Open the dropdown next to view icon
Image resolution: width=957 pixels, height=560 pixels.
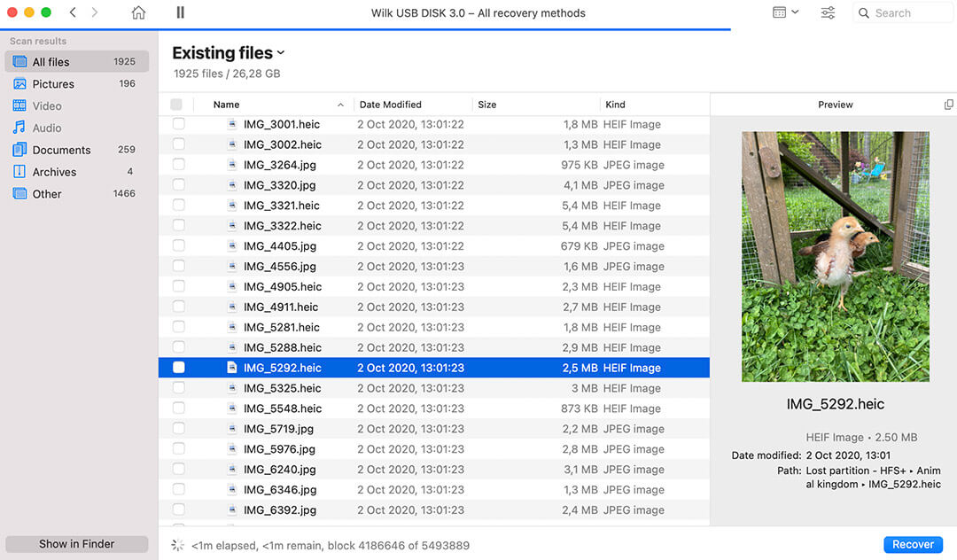click(x=795, y=12)
